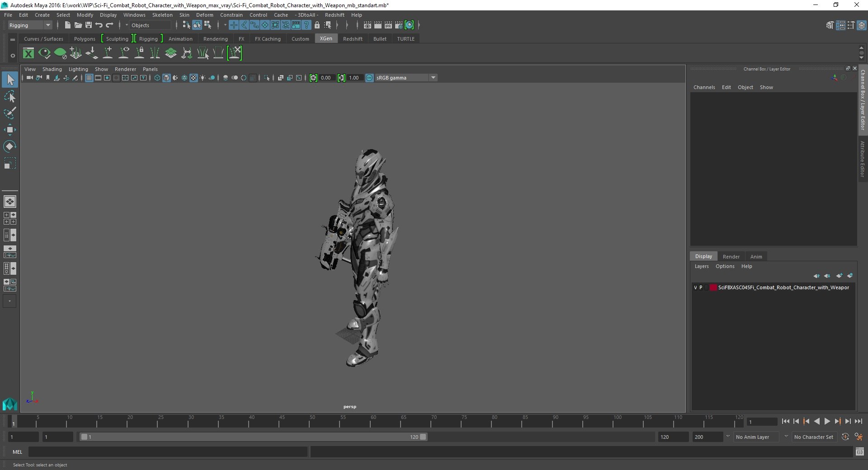Open the Render layer tab
Image resolution: width=868 pixels, height=470 pixels.
(x=731, y=257)
